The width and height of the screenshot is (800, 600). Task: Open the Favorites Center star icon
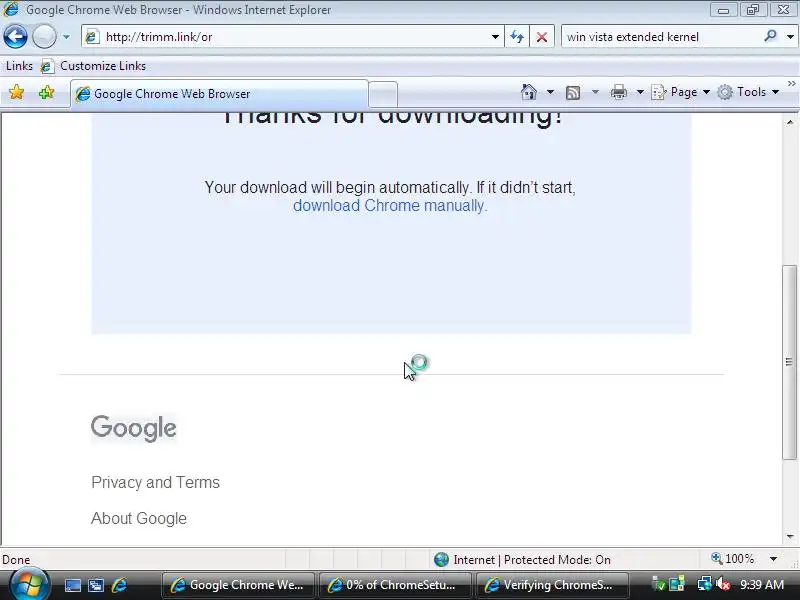click(x=16, y=92)
